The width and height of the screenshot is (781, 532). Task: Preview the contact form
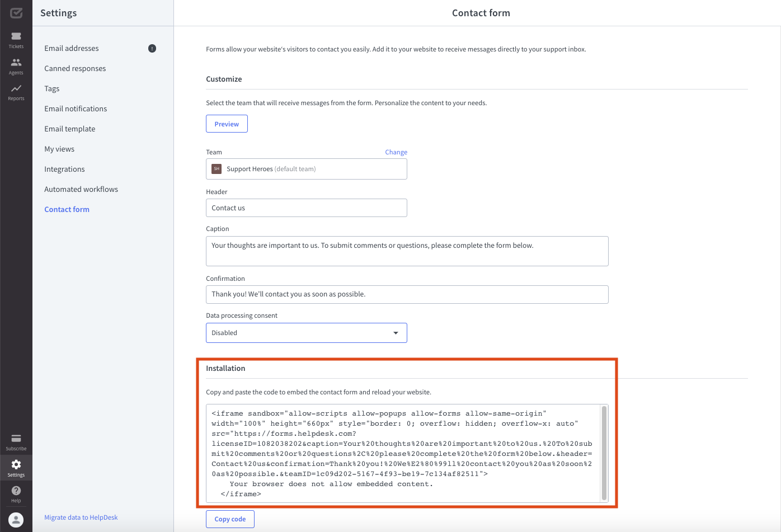coord(227,123)
